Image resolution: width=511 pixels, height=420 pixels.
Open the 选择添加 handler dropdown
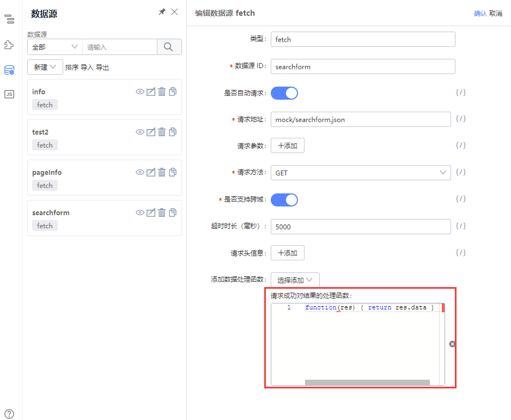click(x=295, y=280)
